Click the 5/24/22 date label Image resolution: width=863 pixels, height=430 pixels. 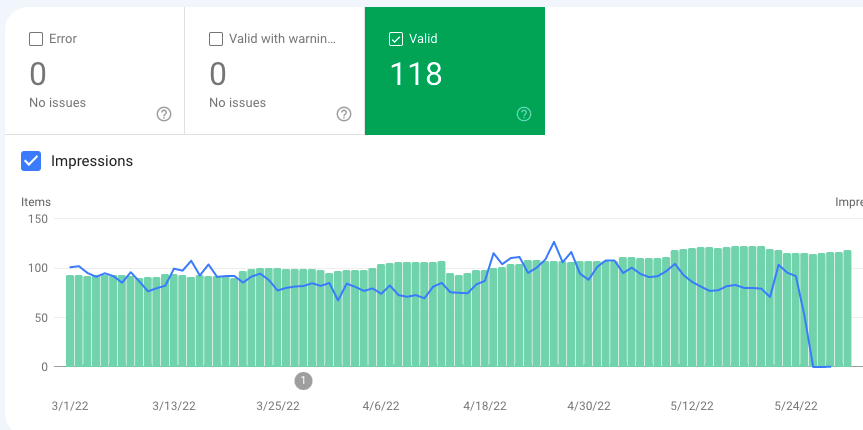796,406
